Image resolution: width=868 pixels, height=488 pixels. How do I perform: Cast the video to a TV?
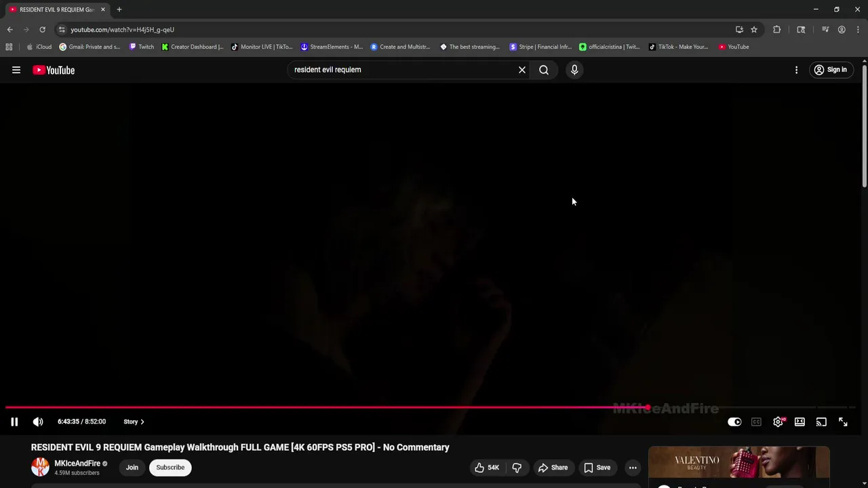821,422
